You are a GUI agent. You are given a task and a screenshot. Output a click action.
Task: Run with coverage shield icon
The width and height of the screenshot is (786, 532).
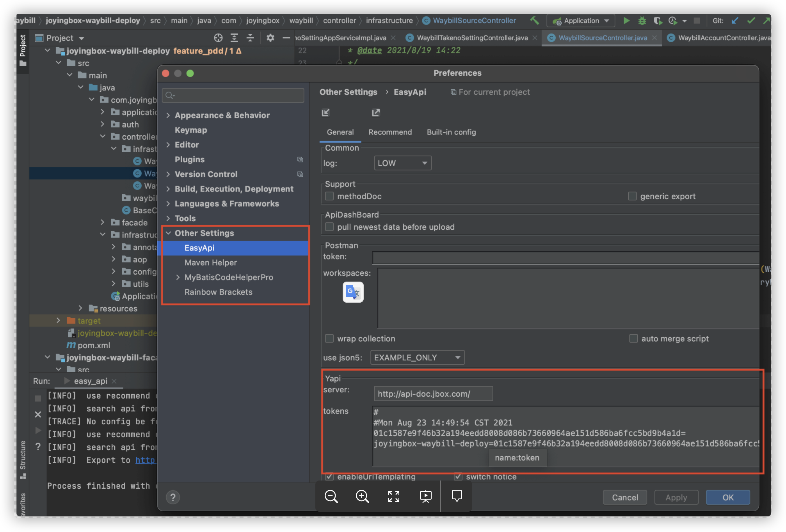point(658,20)
